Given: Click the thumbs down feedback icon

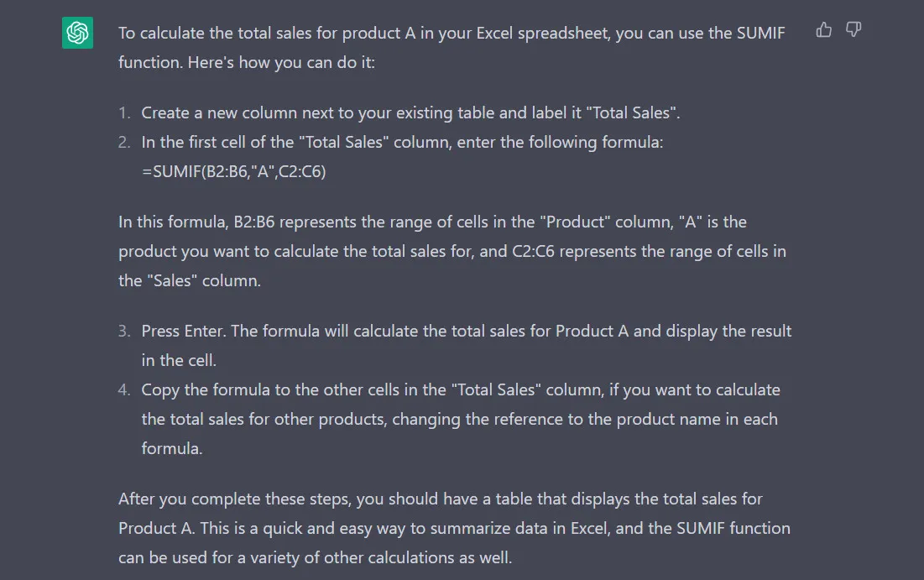Looking at the screenshot, I should pos(854,30).
